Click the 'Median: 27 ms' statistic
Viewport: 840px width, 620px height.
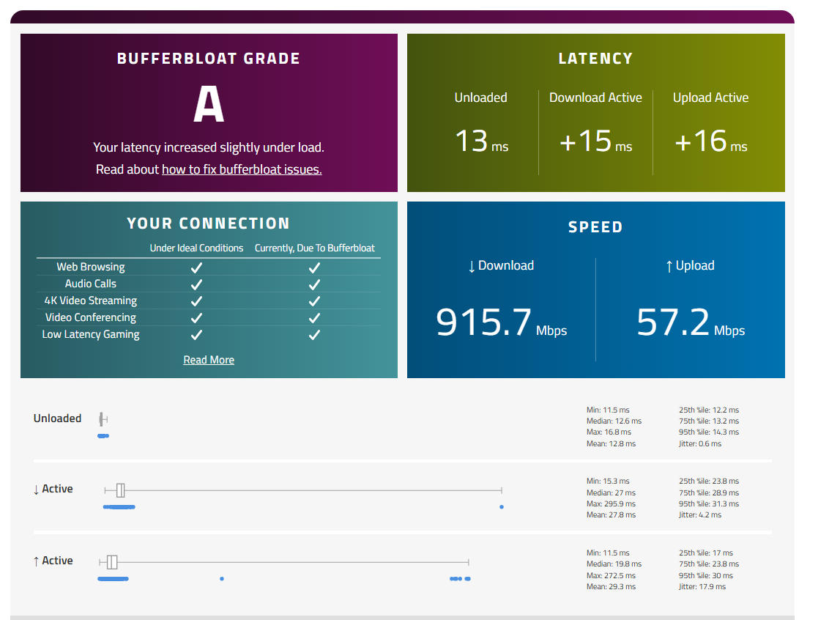click(612, 492)
